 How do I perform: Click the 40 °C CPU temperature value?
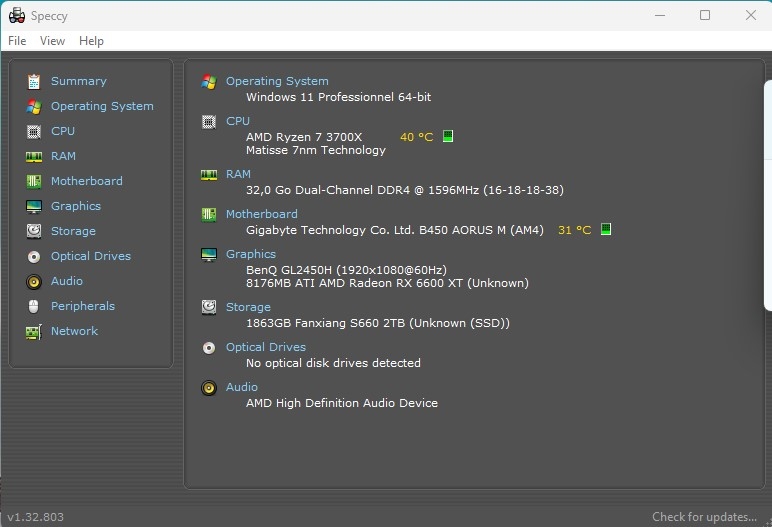[417, 137]
